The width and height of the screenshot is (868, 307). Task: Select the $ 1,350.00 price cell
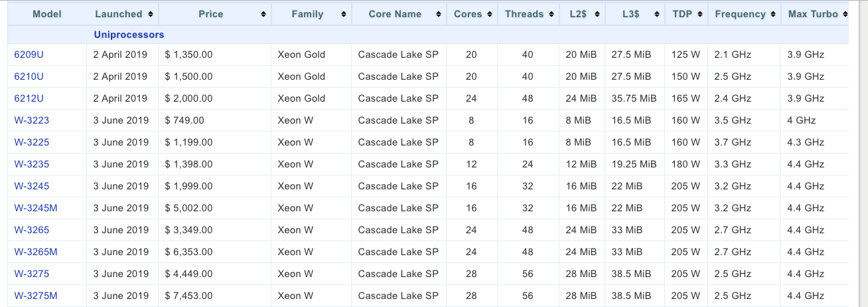[214, 54]
